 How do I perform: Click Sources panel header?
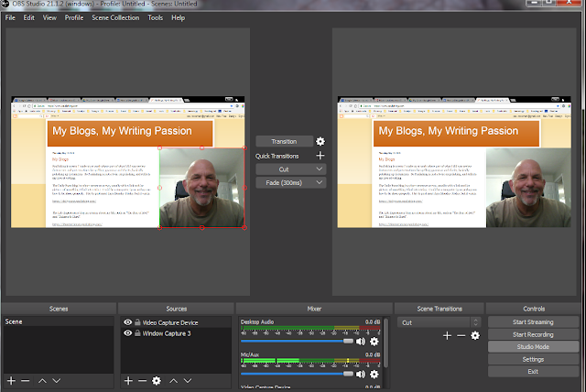click(x=176, y=309)
